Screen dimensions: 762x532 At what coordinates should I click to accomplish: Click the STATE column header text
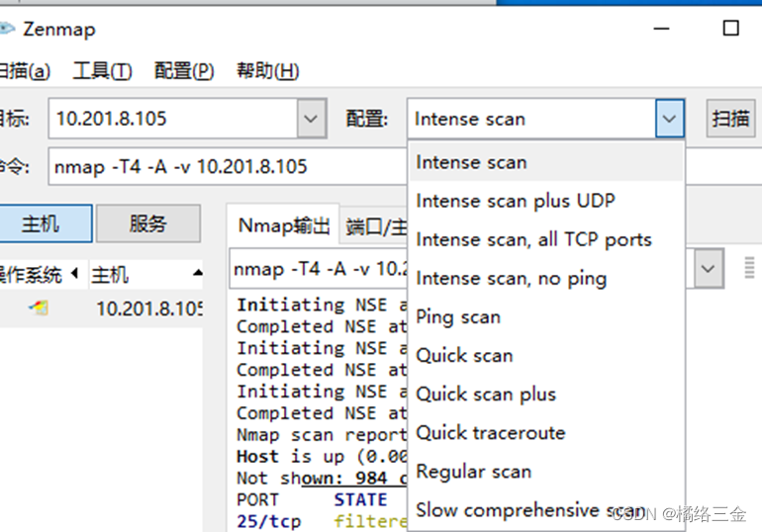click(360, 500)
